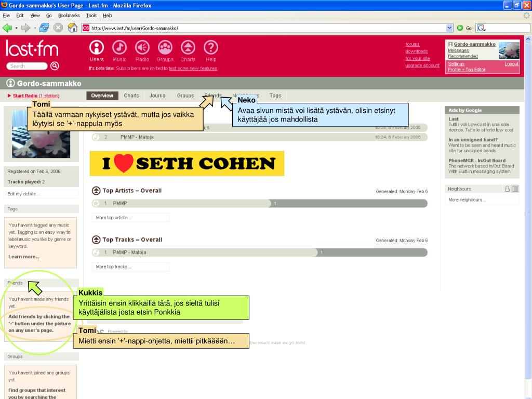Click the Start Radio link
The width and height of the screenshot is (532, 399).
[36, 96]
